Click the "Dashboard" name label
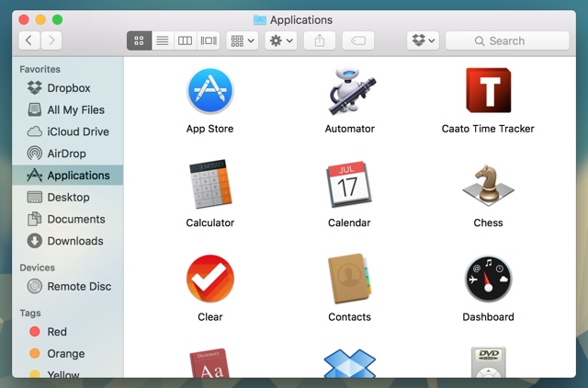588x388 pixels. pyautogui.click(x=488, y=317)
